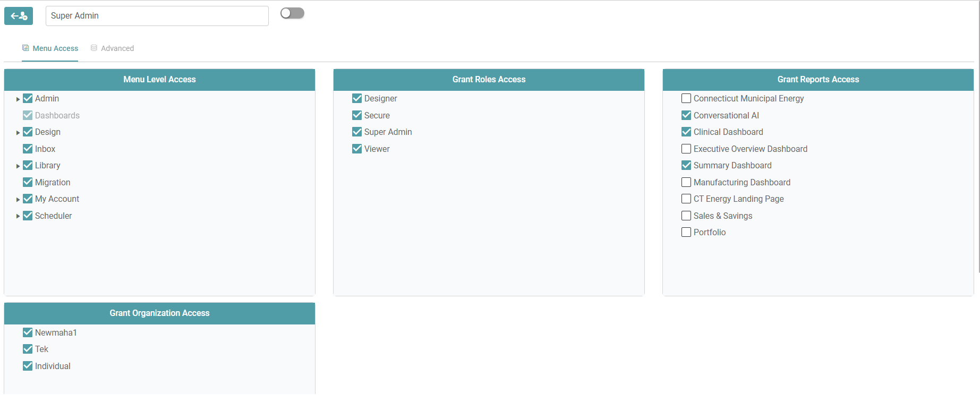Expand the My Account node arrow
This screenshot has height=402, width=980.
pyautogui.click(x=18, y=200)
